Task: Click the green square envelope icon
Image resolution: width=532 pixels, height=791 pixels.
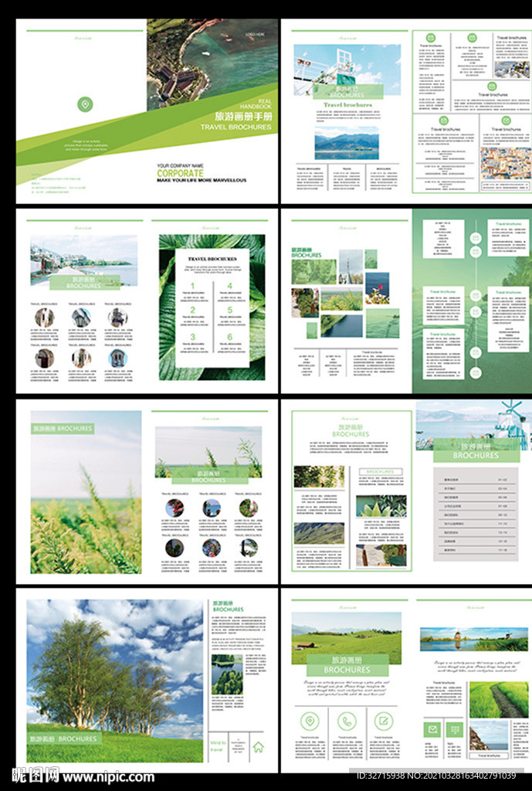Action: coord(432,729)
